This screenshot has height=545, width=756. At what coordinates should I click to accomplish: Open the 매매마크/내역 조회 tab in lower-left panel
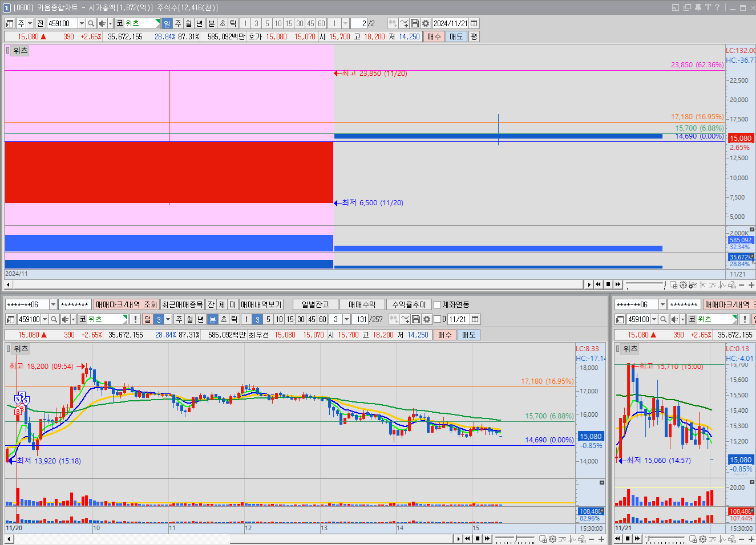[x=126, y=304]
